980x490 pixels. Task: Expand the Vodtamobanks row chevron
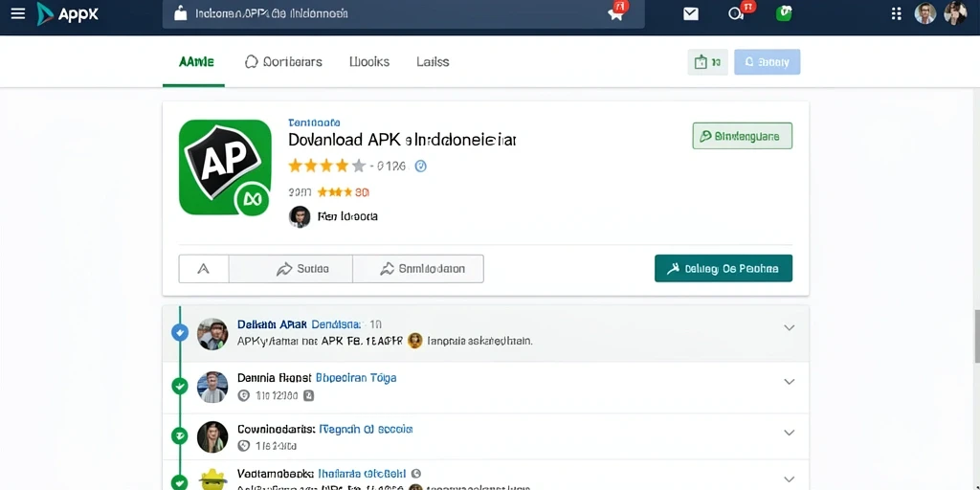click(x=790, y=479)
